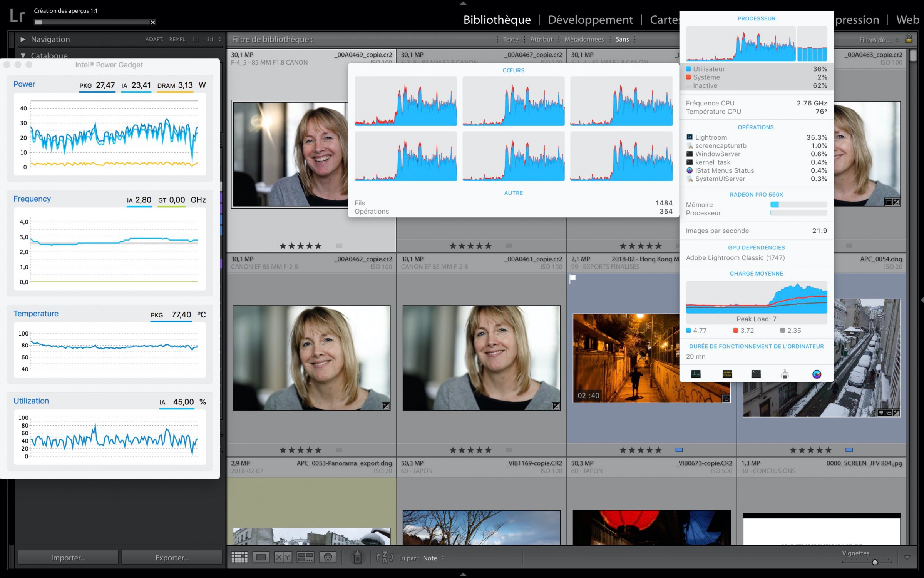This screenshot has width=924, height=578.
Task: Toggle color label on _00A0467_copie.cr2 cell
Action: pos(509,246)
